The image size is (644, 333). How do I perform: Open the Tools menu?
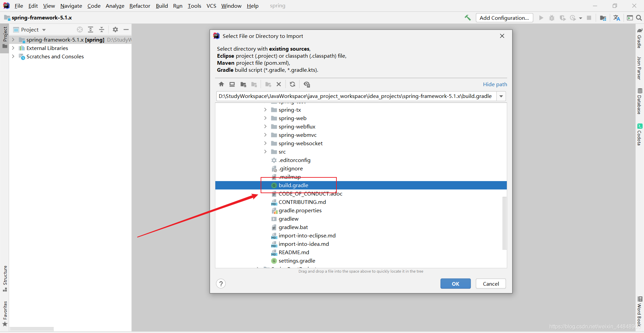point(194,6)
